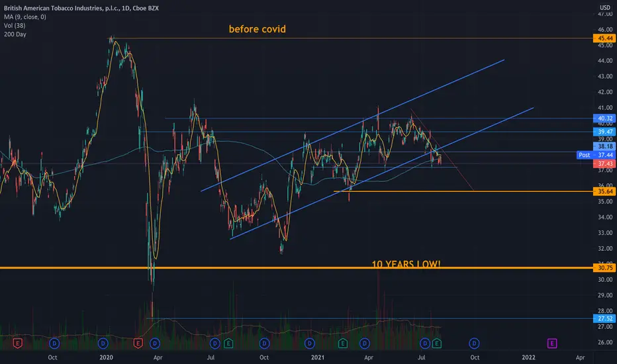This screenshot has height=364, width=617.
Task: Click the Apr label right after 2021
Action: pos(368,357)
